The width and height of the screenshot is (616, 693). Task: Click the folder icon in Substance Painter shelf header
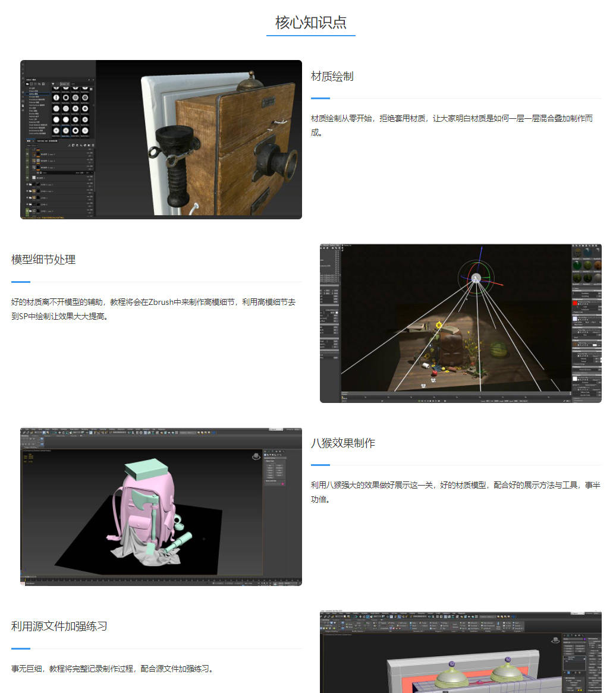click(27, 83)
